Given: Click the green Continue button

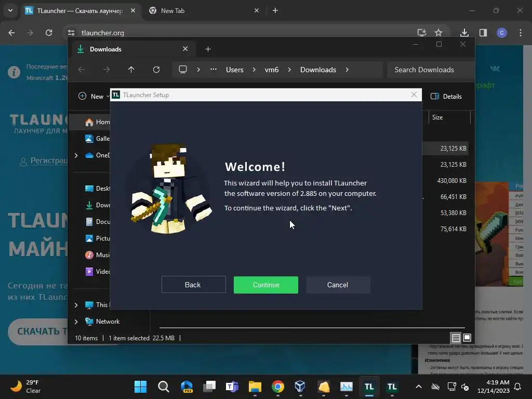Looking at the screenshot, I should click(265, 285).
